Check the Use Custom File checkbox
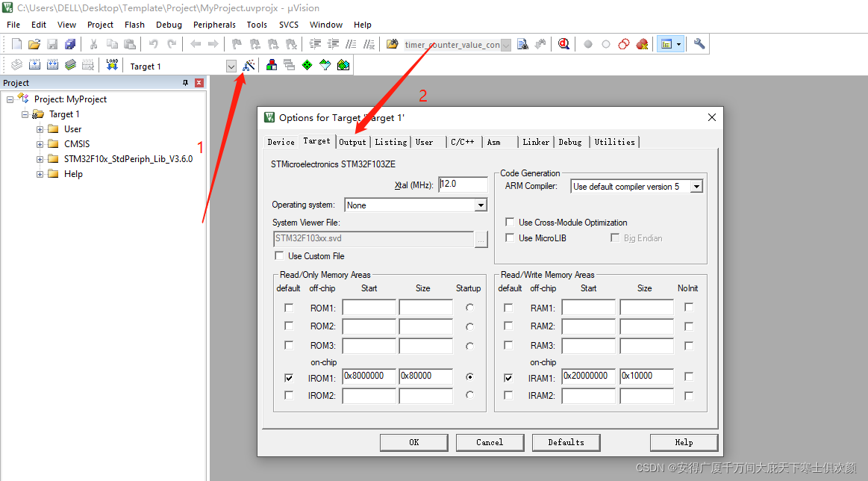 pos(279,255)
